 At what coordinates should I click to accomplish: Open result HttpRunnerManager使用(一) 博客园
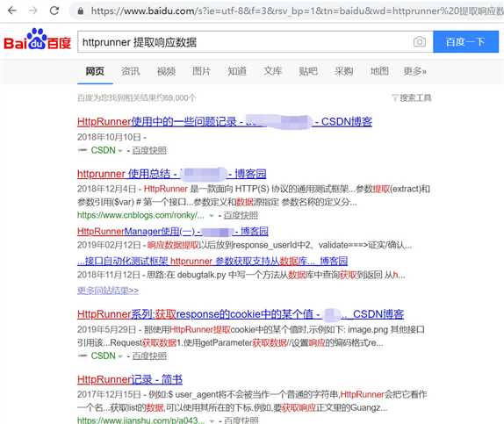[173, 231]
